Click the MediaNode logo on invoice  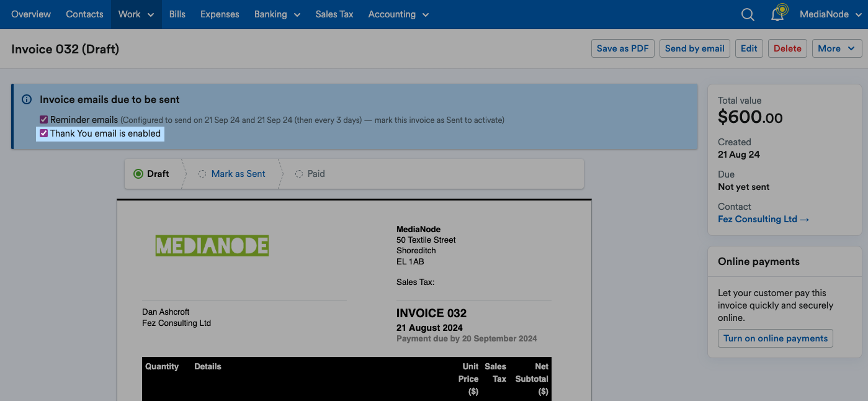coord(212,246)
